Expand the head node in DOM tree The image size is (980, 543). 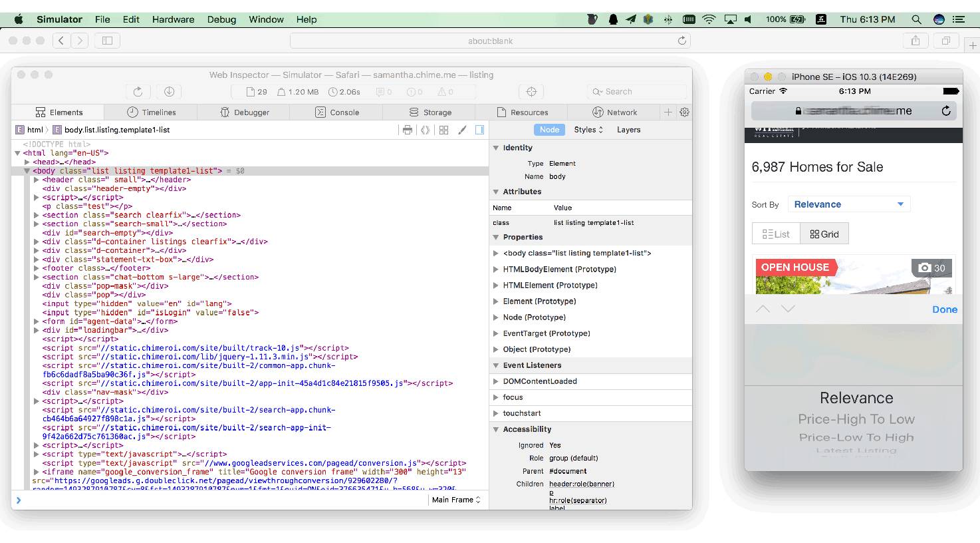tap(27, 162)
